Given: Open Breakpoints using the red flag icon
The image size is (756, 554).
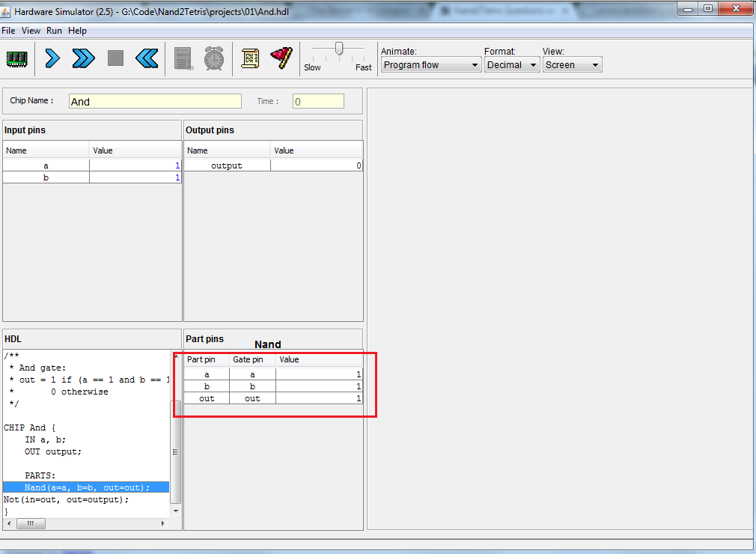Looking at the screenshot, I should coord(281,58).
